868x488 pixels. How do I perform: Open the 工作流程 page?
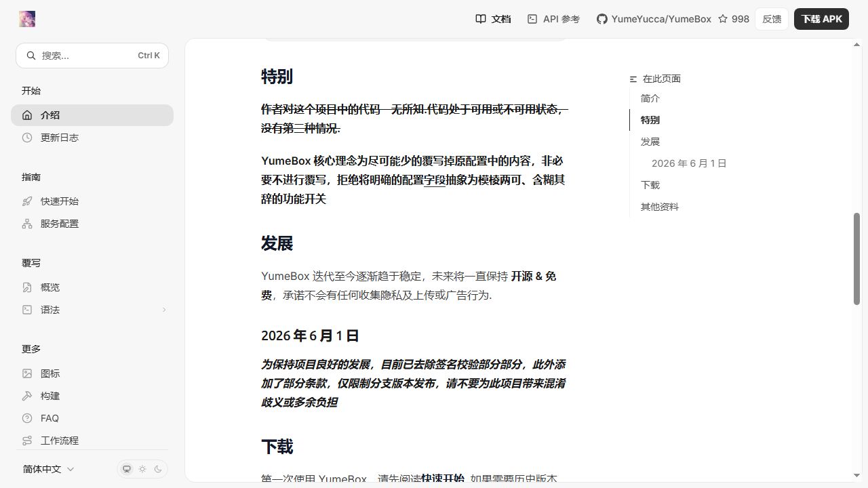92,441
